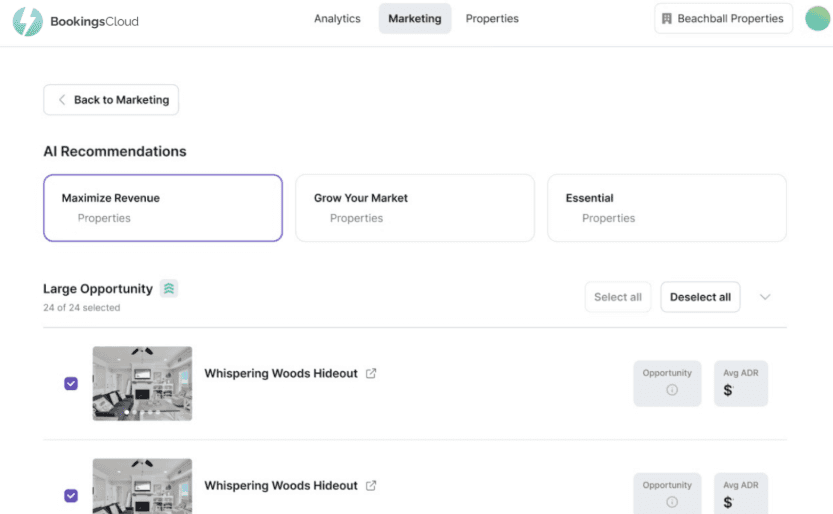
Task: Click the first listing's Avg ADR box
Action: (741, 383)
